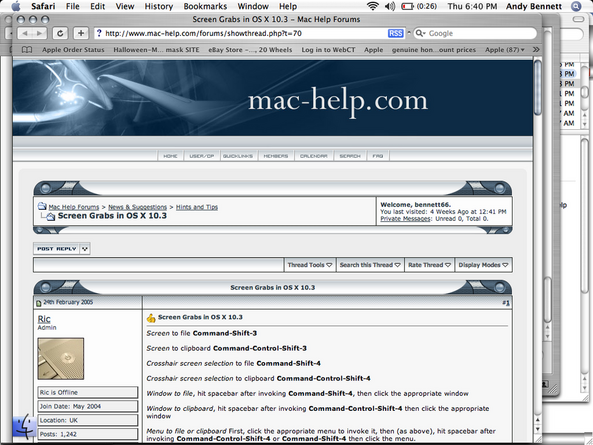Open the FAQ nav button
Screen dimensions: 593x445
pyautogui.click(x=378, y=156)
